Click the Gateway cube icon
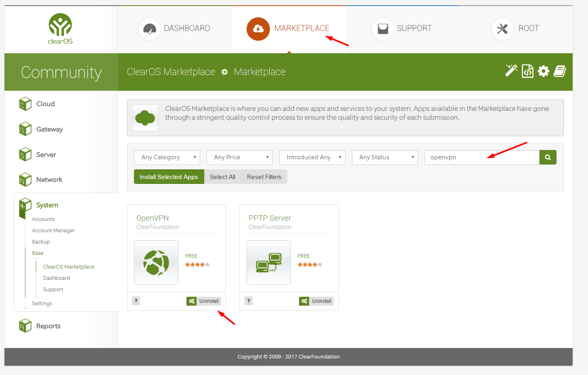Screen dimensions: 588x375 pos(25,129)
